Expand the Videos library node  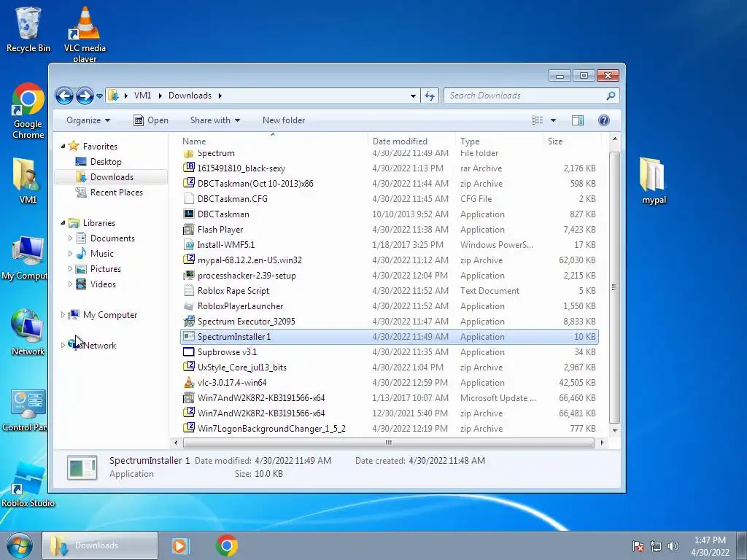(x=71, y=284)
